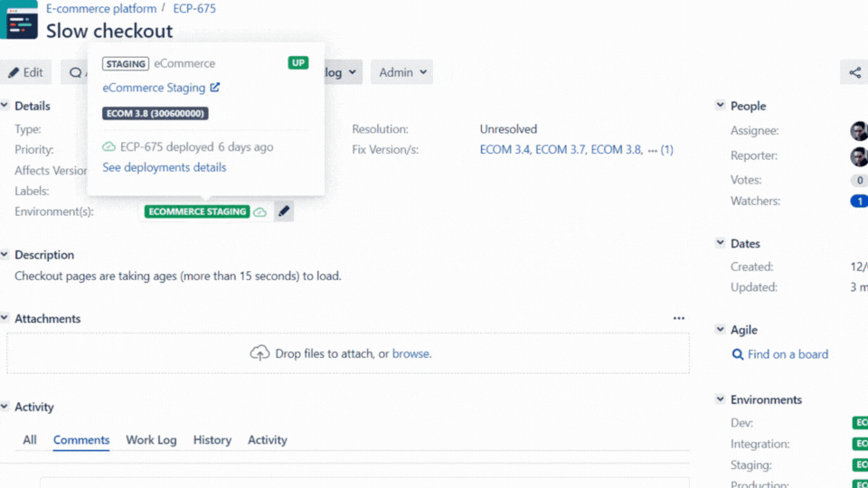
Task: Click the E-commerce platform project avatar
Action: point(22,20)
